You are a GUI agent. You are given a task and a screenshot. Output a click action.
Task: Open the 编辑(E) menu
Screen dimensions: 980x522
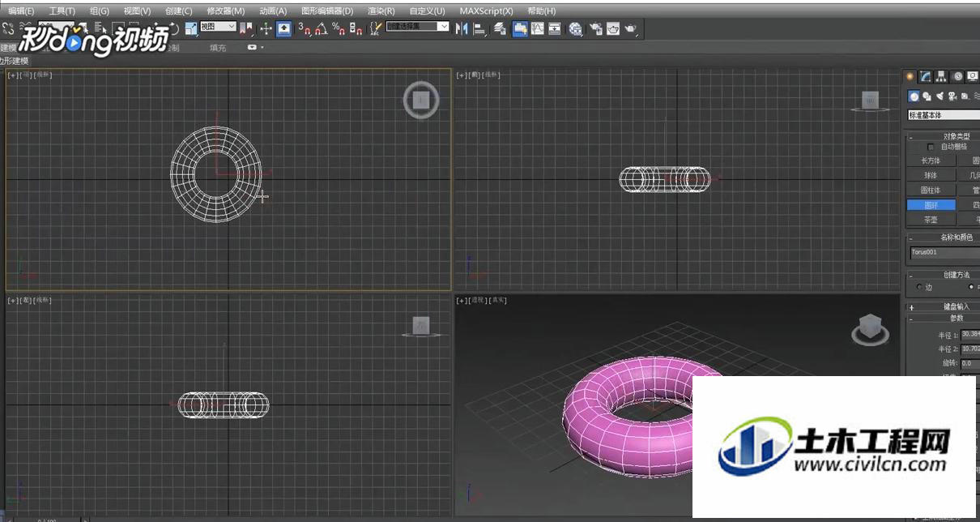click(21, 11)
